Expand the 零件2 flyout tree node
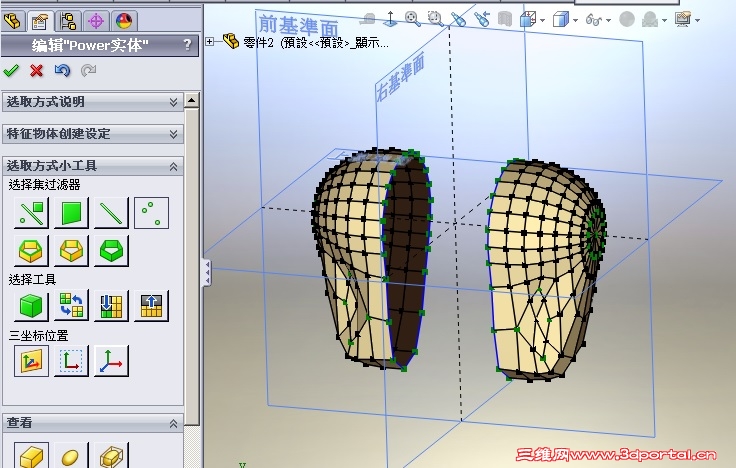Viewport: 736px width, 468px height. pyautogui.click(x=210, y=42)
